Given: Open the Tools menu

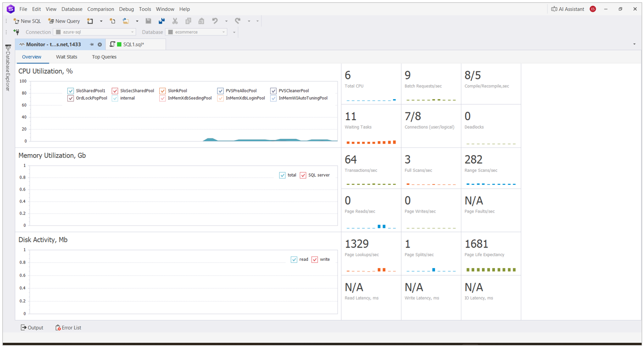Looking at the screenshot, I should pos(145,9).
